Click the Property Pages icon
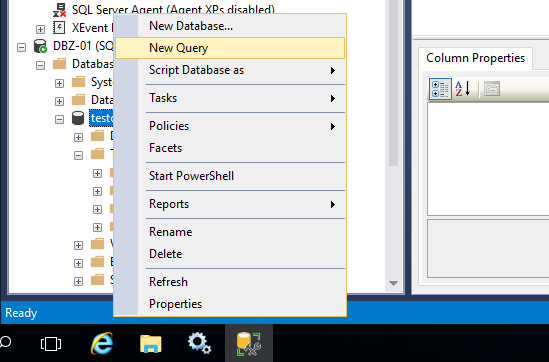The height and width of the screenshot is (362, 549). [x=492, y=89]
